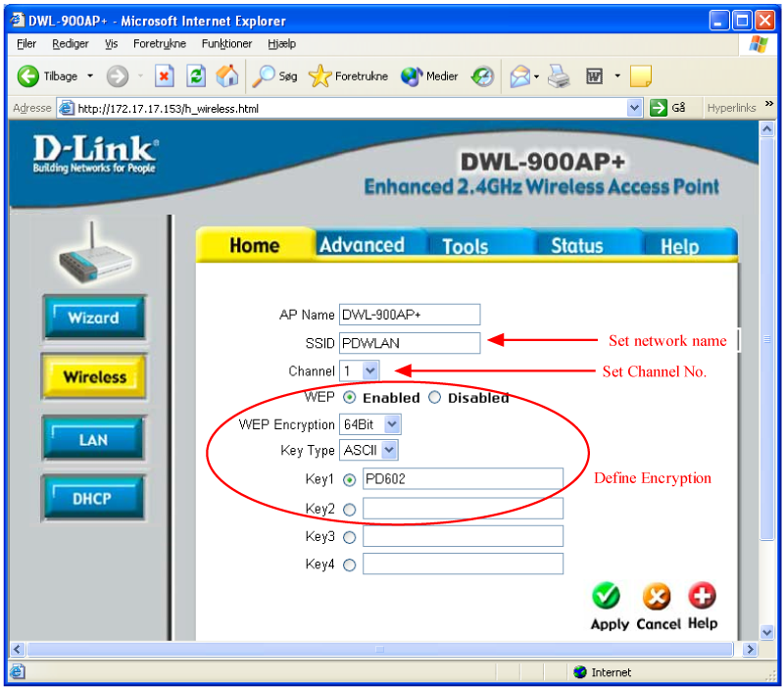Open Foretrukne favorites star icon
This screenshot has height=689, width=784.
320,76
